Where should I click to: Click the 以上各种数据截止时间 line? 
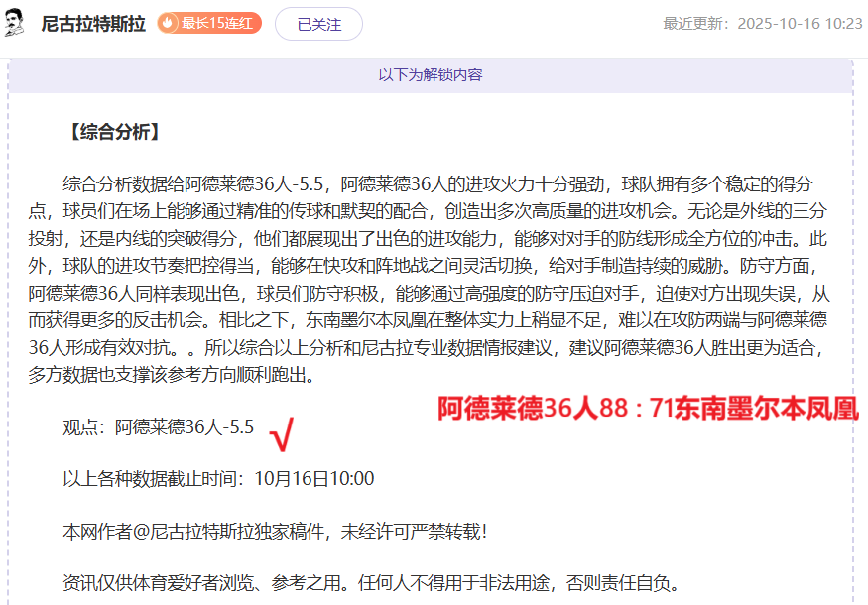218,479
